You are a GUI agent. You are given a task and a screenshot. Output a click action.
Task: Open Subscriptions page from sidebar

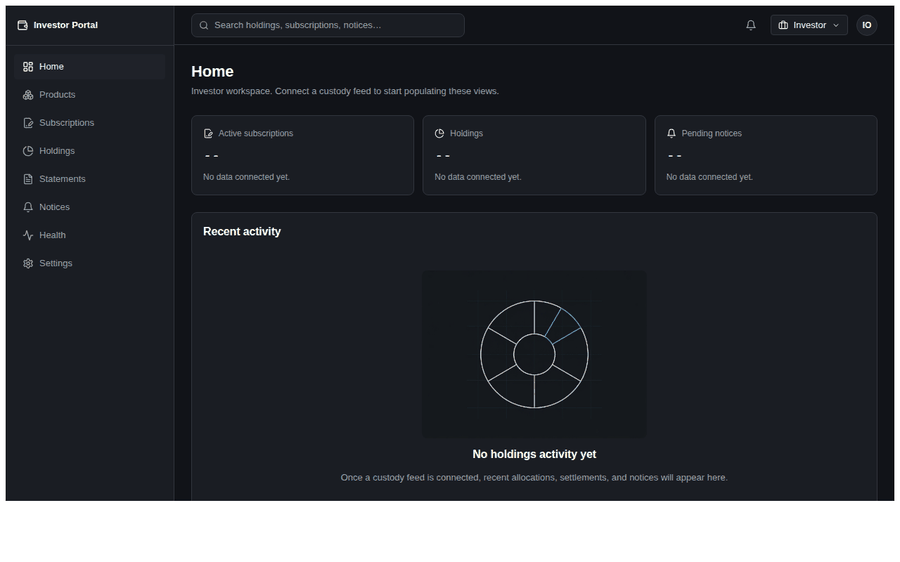[90, 123]
